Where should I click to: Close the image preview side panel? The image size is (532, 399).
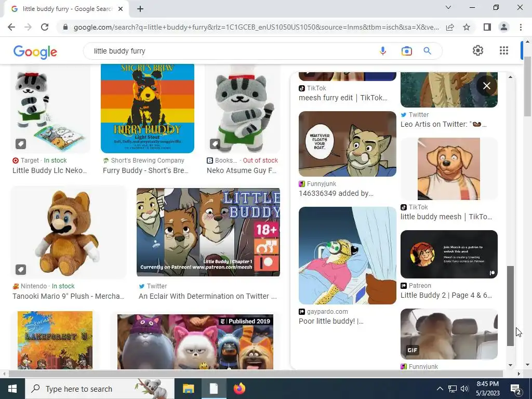tap(486, 86)
